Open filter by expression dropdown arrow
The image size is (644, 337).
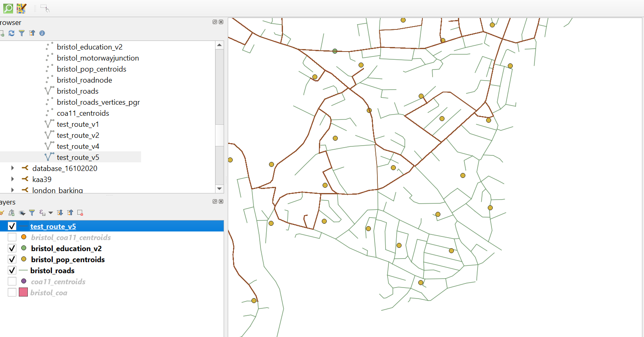point(51,213)
